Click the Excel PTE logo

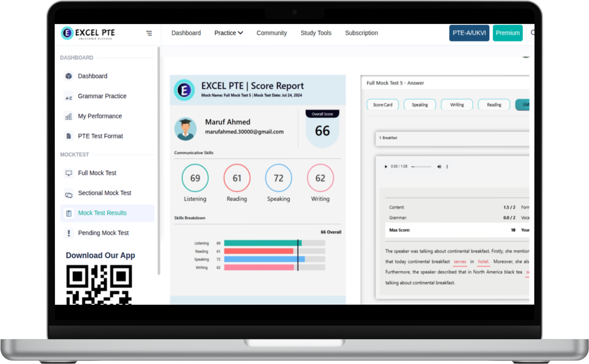[x=88, y=33]
